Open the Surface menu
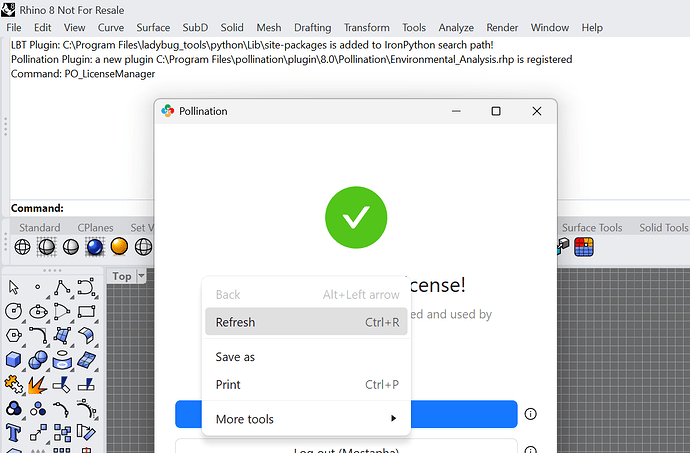The width and height of the screenshot is (690, 453). click(x=153, y=28)
